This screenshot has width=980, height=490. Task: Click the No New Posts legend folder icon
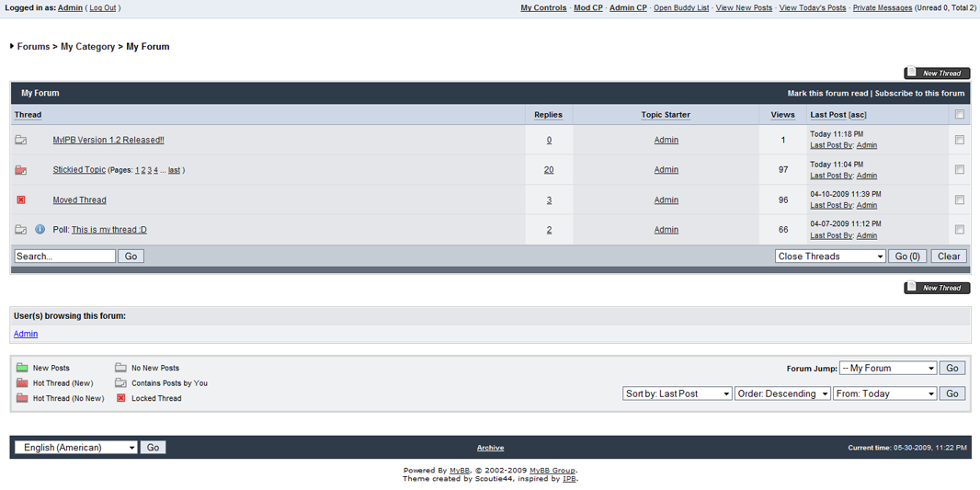(x=120, y=368)
